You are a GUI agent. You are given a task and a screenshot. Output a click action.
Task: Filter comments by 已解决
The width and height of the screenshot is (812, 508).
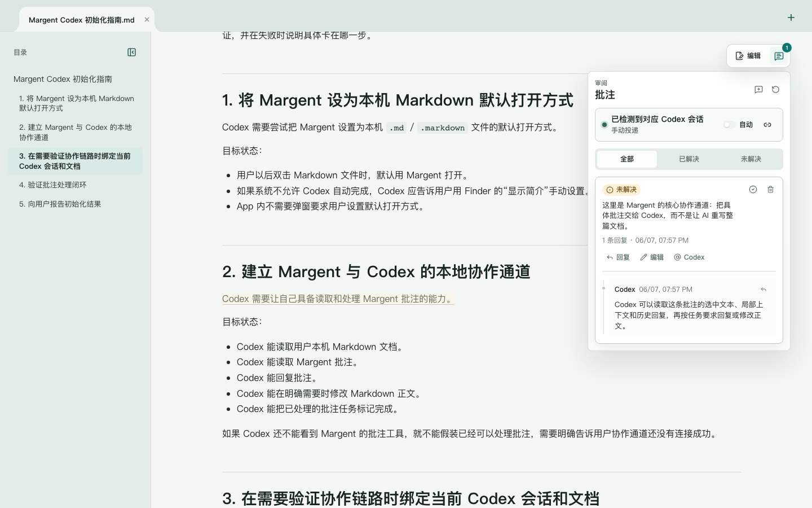(689, 159)
